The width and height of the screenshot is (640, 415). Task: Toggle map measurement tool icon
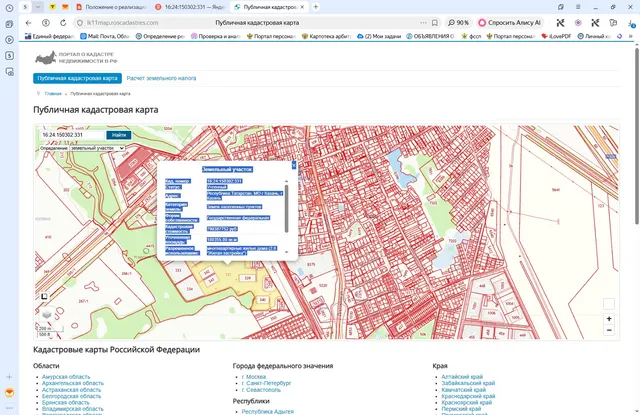[x=44, y=296]
